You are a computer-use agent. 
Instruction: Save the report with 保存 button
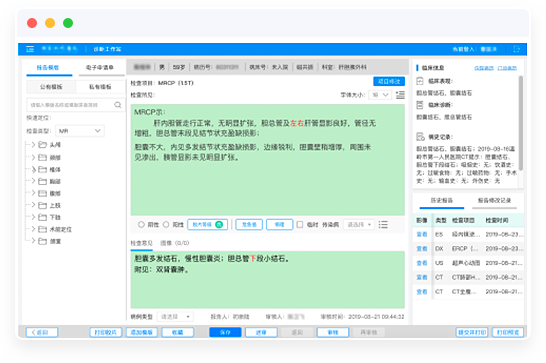click(x=225, y=332)
